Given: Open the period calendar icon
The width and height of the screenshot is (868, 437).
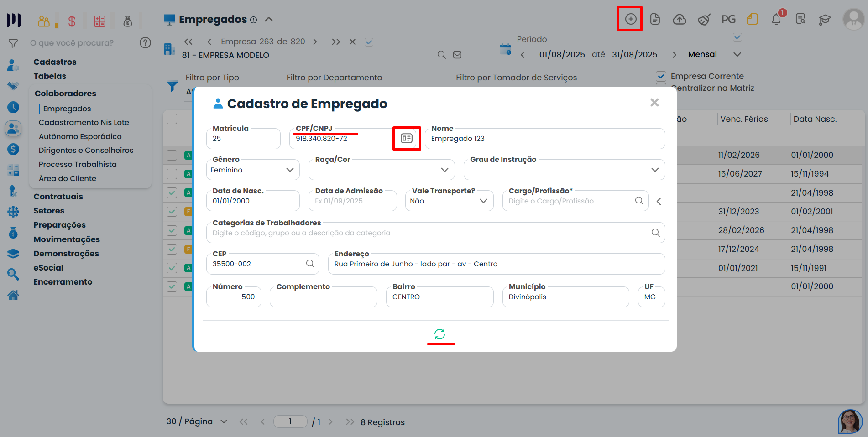Looking at the screenshot, I should tap(505, 49).
